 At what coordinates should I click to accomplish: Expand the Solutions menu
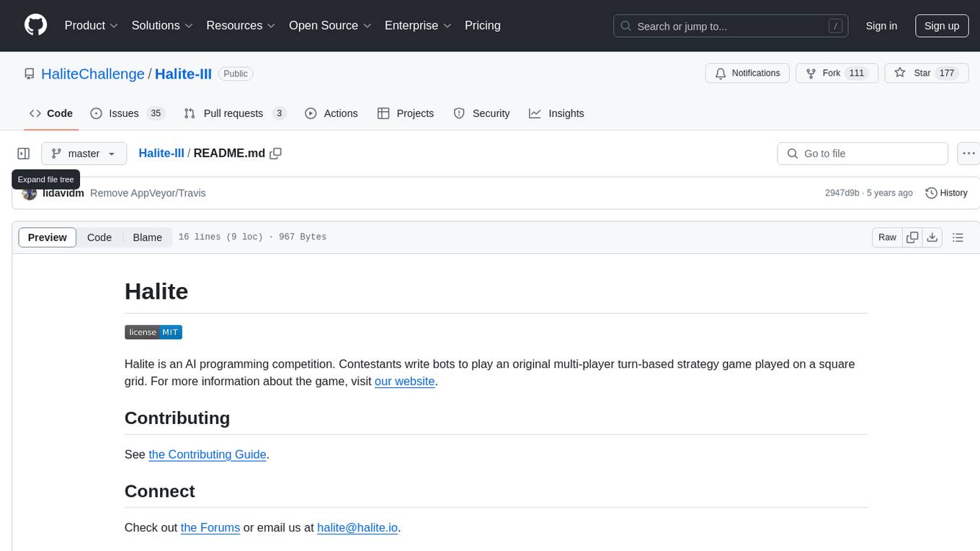point(162,25)
